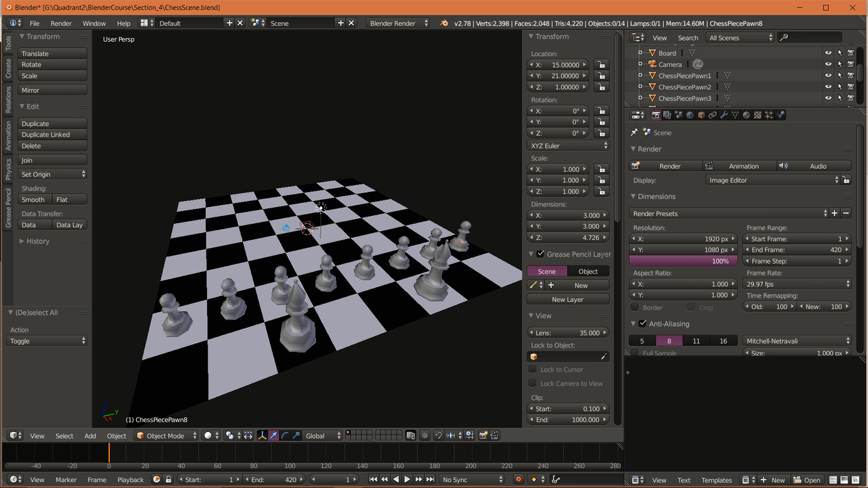The height and width of the screenshot is (488, 868).
Task: Click the New Layer button
Action: [567, 299]
